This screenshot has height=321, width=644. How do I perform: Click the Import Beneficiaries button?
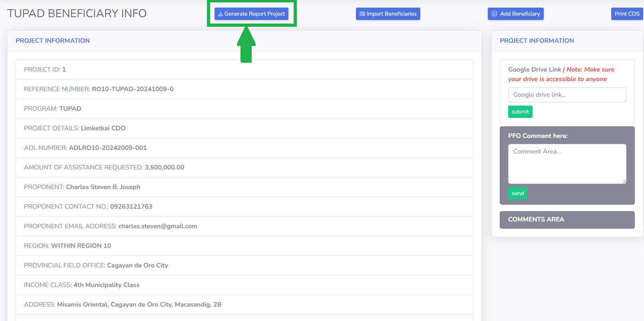(388, 14)
